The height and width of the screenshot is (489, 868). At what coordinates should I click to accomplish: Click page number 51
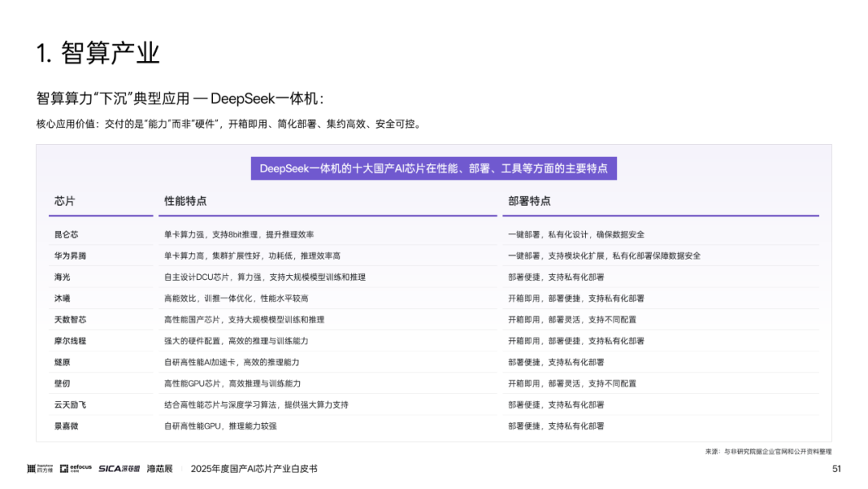[x=837, y=469]
